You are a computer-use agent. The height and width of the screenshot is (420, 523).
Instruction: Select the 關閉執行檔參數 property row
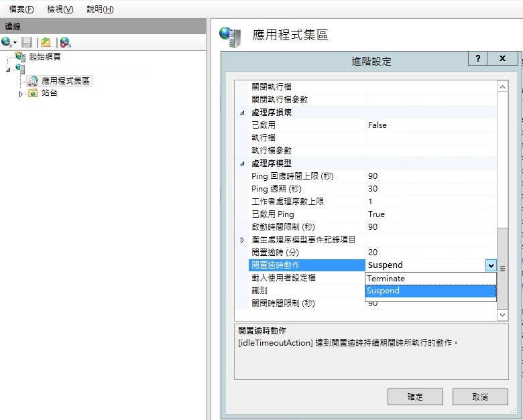(372, 100)
